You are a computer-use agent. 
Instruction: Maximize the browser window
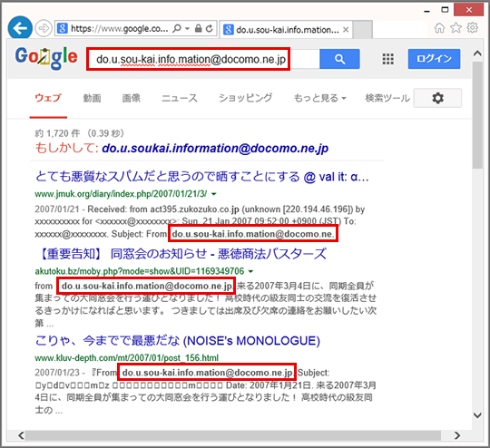tap(445, 10)
